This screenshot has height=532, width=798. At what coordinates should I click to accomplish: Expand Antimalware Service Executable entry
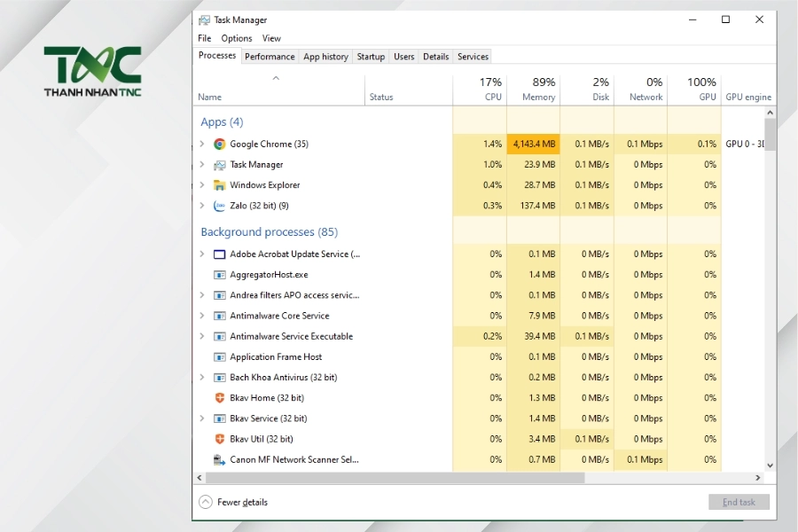tap(202, 337)
